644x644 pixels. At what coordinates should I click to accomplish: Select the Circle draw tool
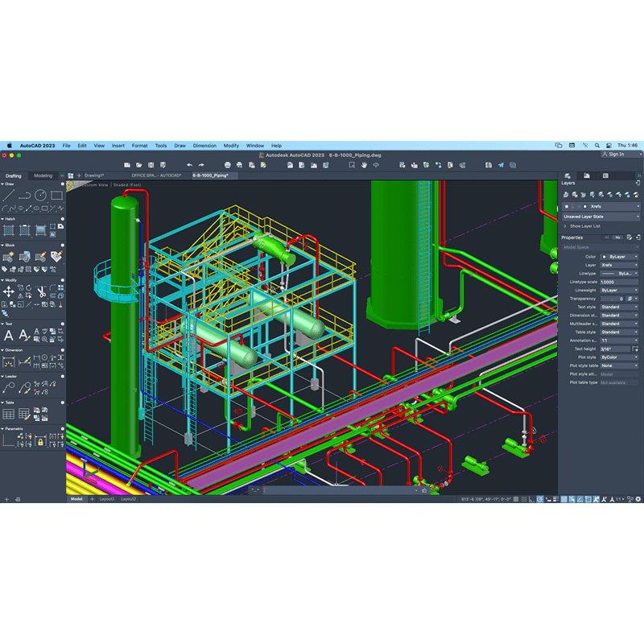pos(40,195)
